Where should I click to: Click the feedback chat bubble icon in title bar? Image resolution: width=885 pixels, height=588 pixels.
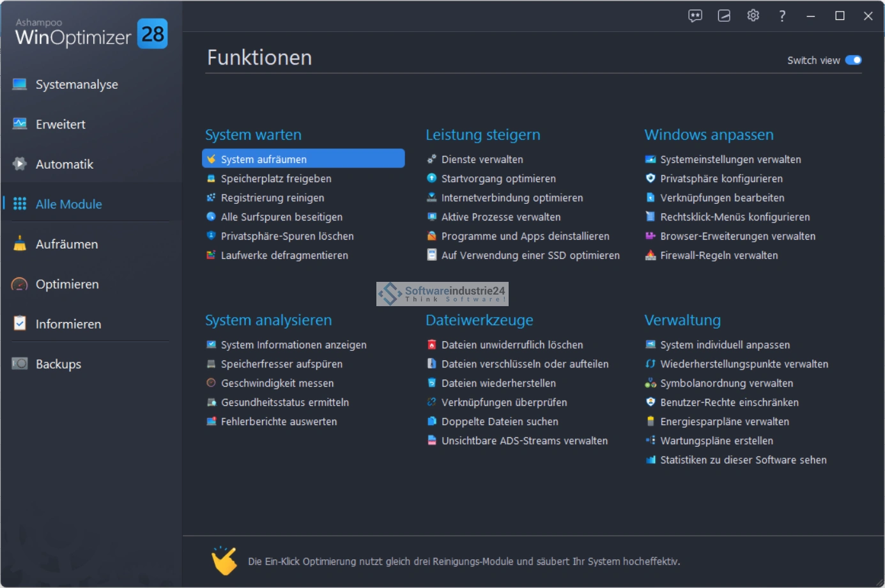pyautogui.click(x=695, y=16)
